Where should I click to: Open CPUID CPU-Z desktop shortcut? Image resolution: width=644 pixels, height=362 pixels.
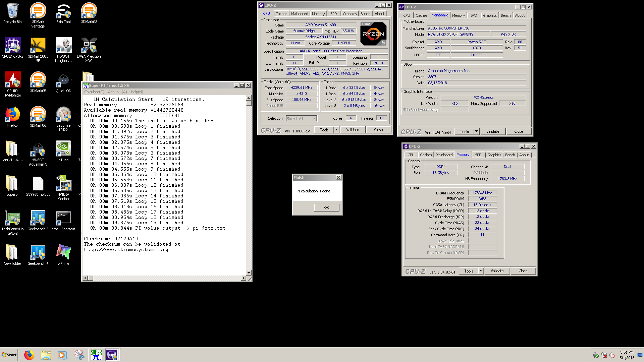point(12,48)
